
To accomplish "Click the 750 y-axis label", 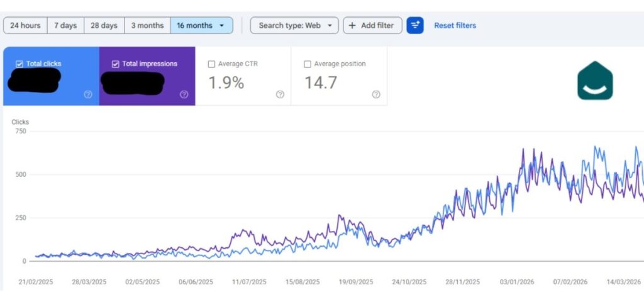I will tap(21, 131).
